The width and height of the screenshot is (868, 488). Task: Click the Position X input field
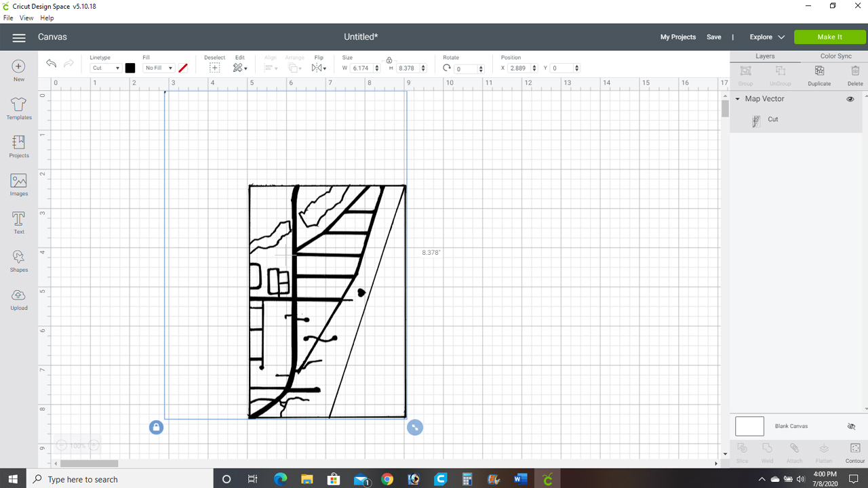(523, 68)
